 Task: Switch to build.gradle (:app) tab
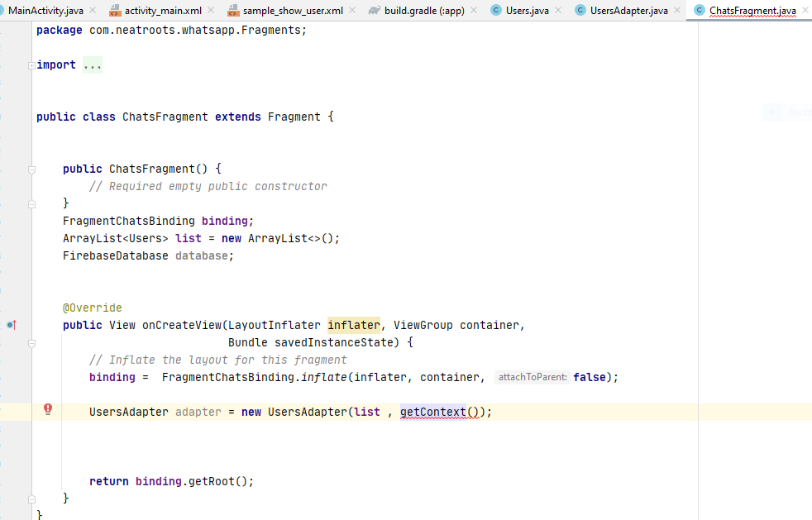(x=424, y=11)
